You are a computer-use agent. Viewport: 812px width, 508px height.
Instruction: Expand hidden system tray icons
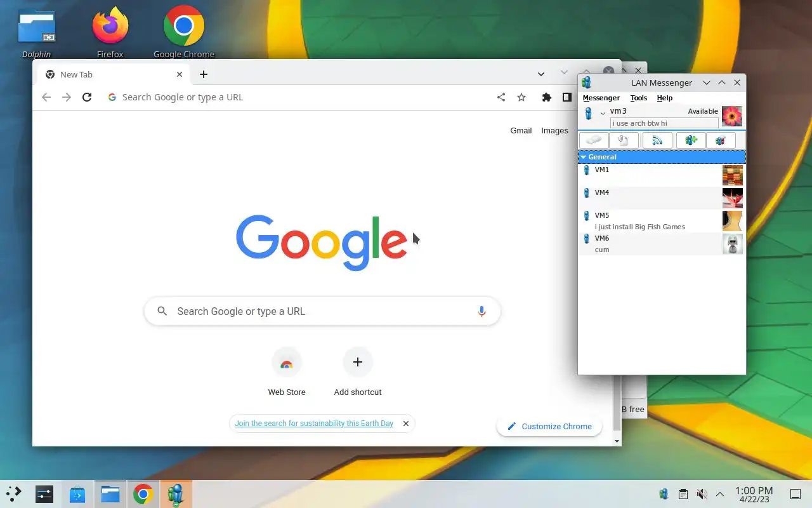tap(720, 493)
